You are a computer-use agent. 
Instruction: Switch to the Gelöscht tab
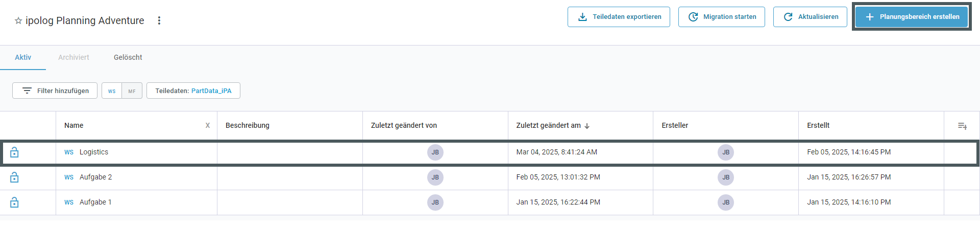coord(128,57)
